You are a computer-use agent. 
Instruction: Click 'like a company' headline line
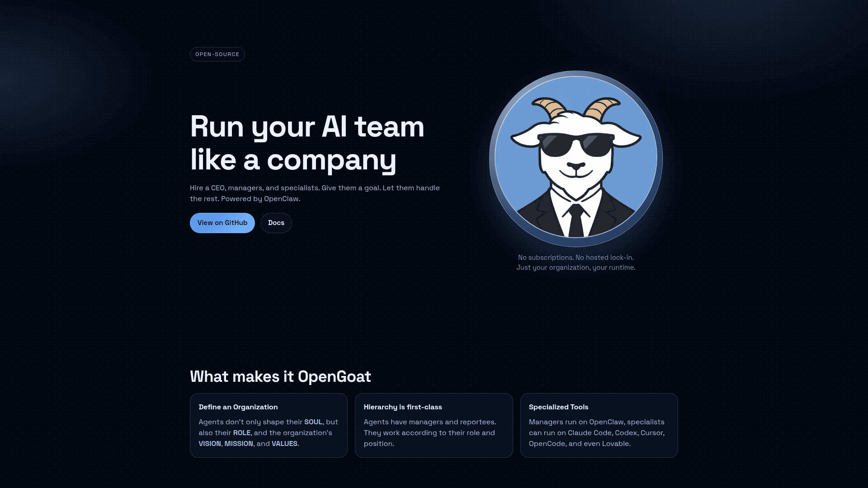293,160
